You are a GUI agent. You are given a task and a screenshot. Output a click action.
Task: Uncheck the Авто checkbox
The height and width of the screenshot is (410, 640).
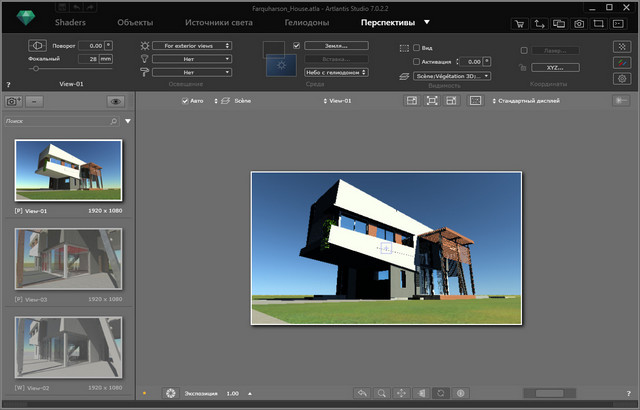tap(186, 101)
